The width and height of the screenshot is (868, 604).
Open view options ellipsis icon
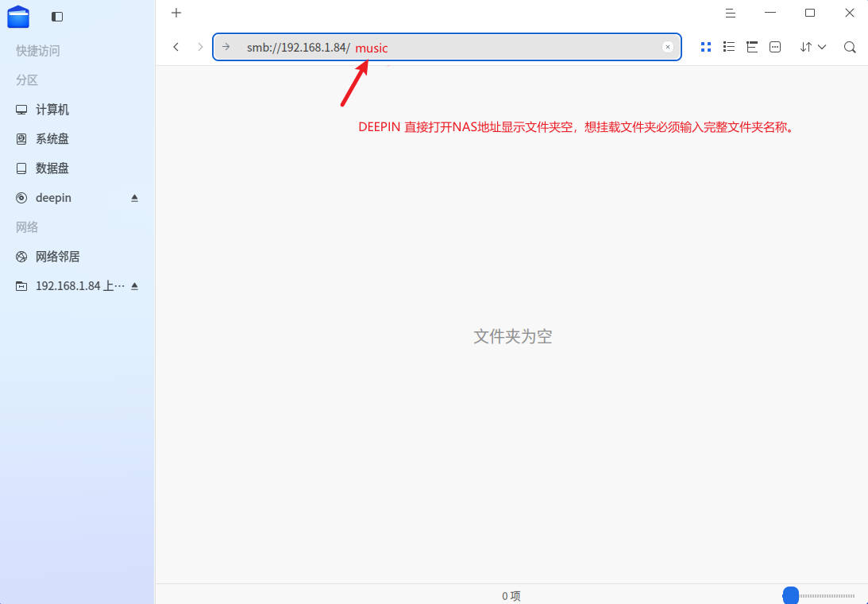click(775, 47)
